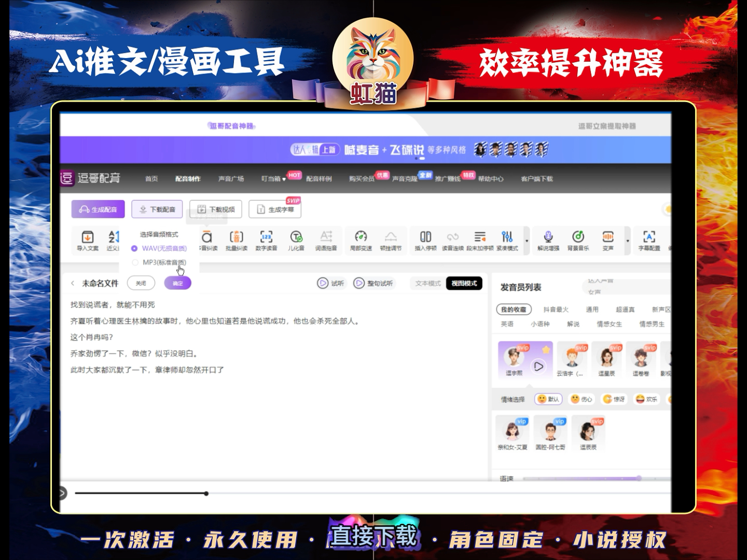Open the 配音样例 nav item
Viewport: 747px width, 560px height.
[x=319, y=179]
